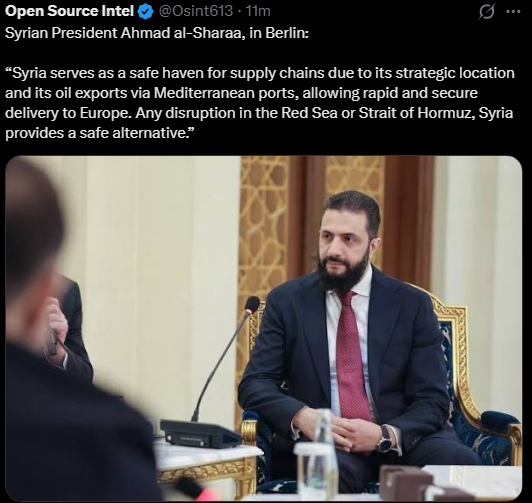Image resolution: width=532 pixels, height=503 pixels.
Task: Click the microphone base unit on the table
Action: [200, 434]
